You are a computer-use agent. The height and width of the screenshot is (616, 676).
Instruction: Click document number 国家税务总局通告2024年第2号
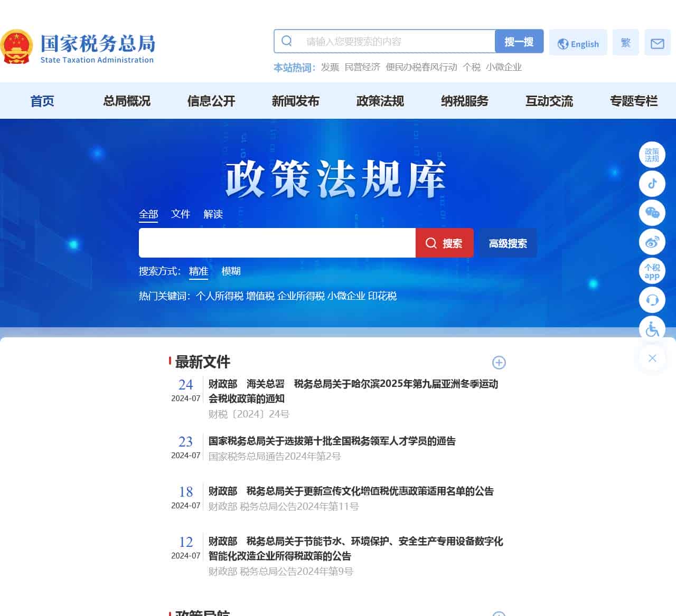click(275, 456)
